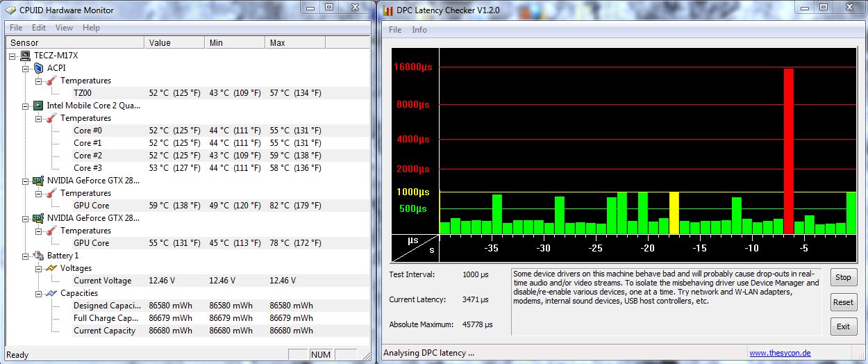Click the Temperatures thermometer icon under Intel CPU
This screenshot has height=364, width=868.
[x=52, y=118]
